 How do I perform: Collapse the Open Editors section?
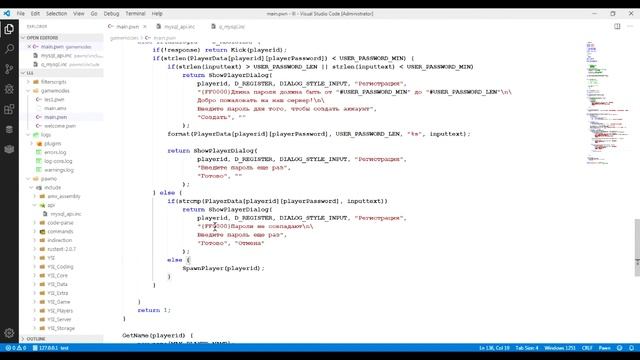(x=61, y=38)
